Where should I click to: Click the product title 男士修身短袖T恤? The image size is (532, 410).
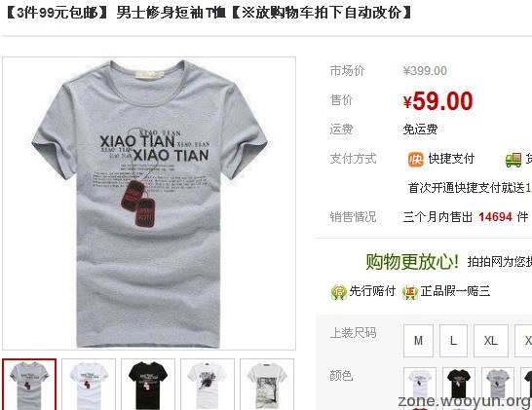point(171,13)
